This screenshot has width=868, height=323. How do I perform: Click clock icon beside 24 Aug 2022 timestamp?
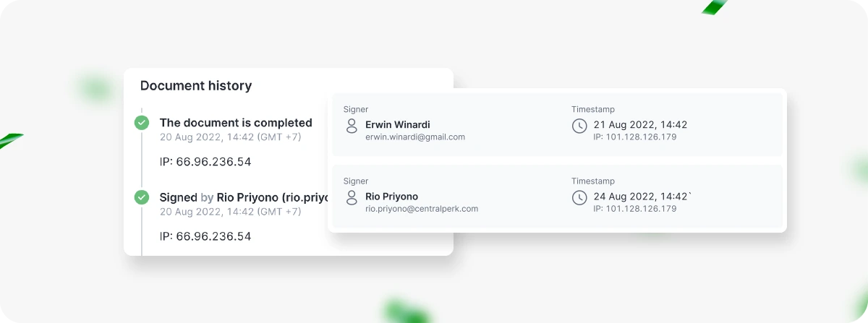[579, 198]
